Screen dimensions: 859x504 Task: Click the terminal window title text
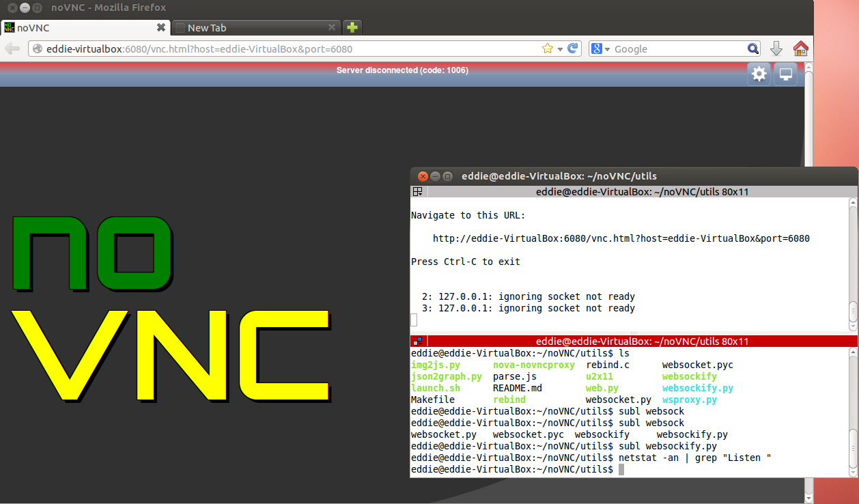559,176
